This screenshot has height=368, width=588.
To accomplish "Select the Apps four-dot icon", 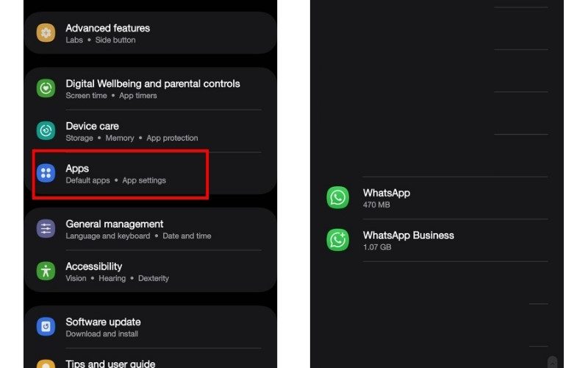I will point(46,173).
